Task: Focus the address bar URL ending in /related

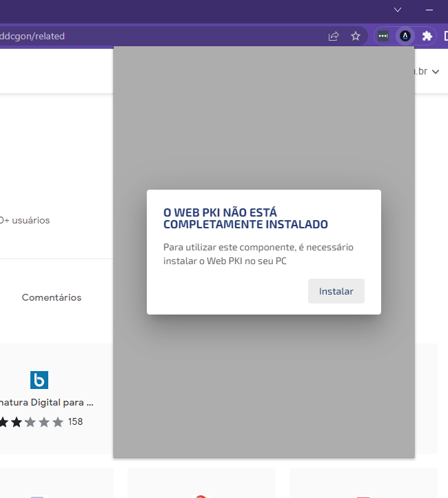Action: 32,36
